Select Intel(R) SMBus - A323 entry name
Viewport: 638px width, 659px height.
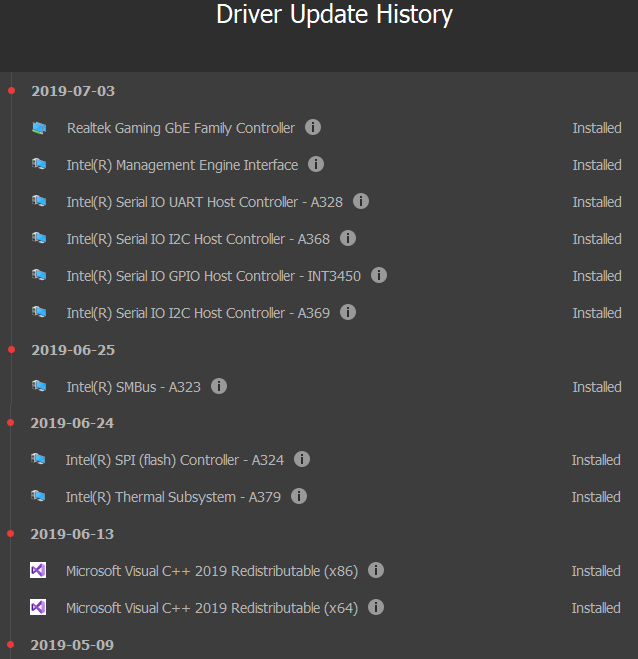134,387
